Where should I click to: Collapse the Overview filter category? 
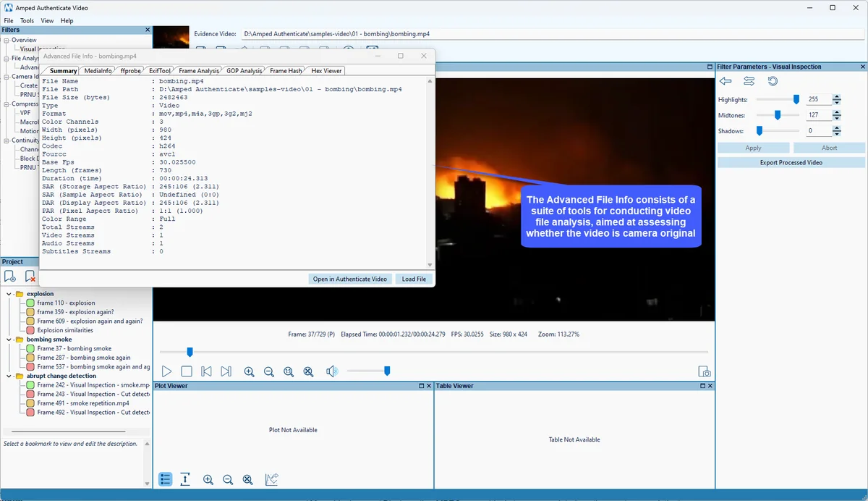point(7,40)
